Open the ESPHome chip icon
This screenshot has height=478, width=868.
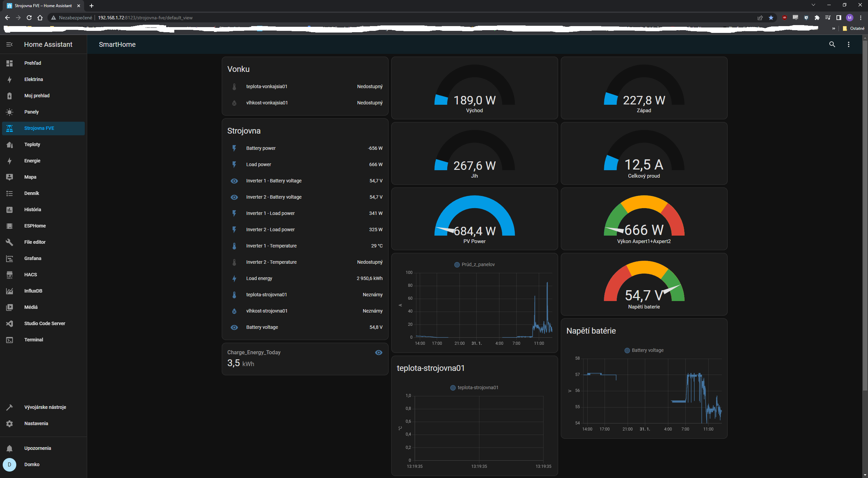pos(9,226)
